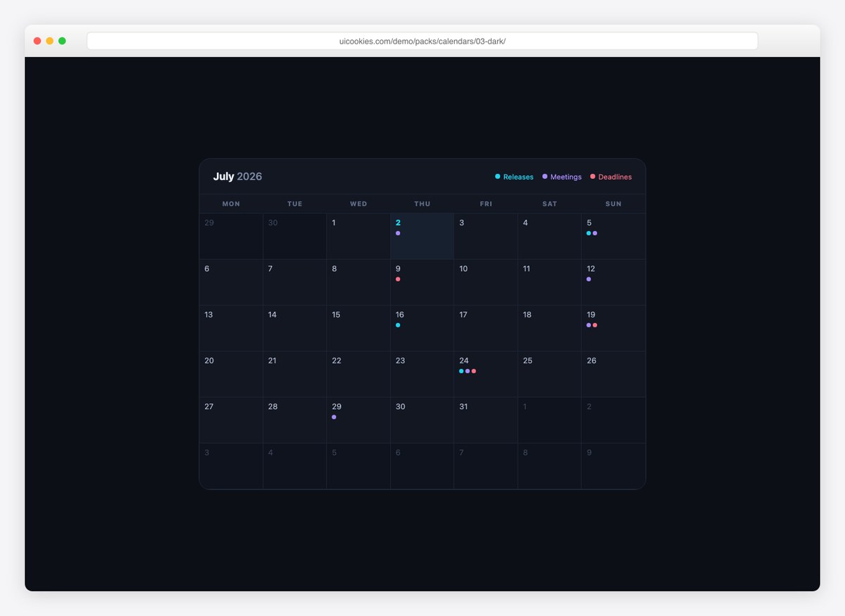845x616 pixels.
Task: Click the pink deadline dot under day 24
Action: pyautogui.click(x=474, y=371)
